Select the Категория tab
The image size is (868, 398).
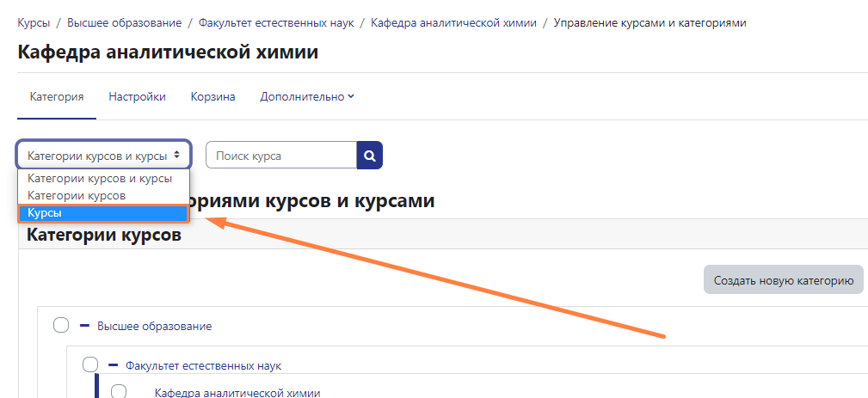coord(57,97)
